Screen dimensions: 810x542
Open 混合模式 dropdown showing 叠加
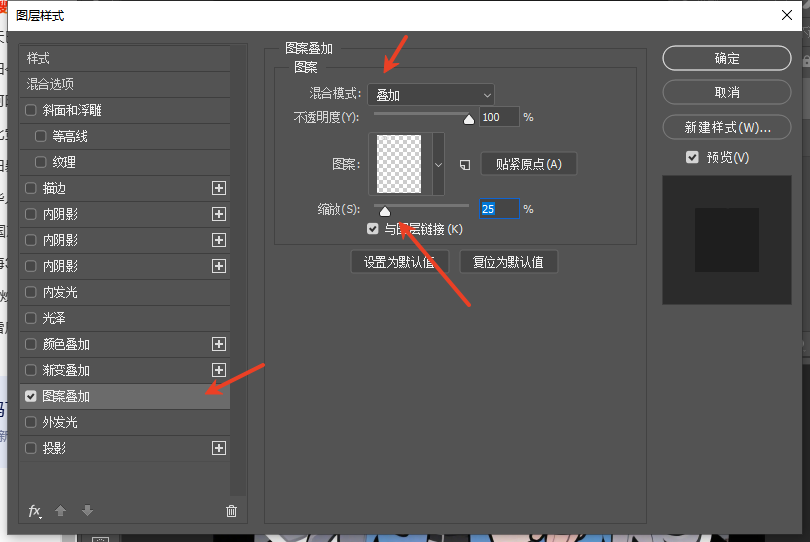pos(431,95)
